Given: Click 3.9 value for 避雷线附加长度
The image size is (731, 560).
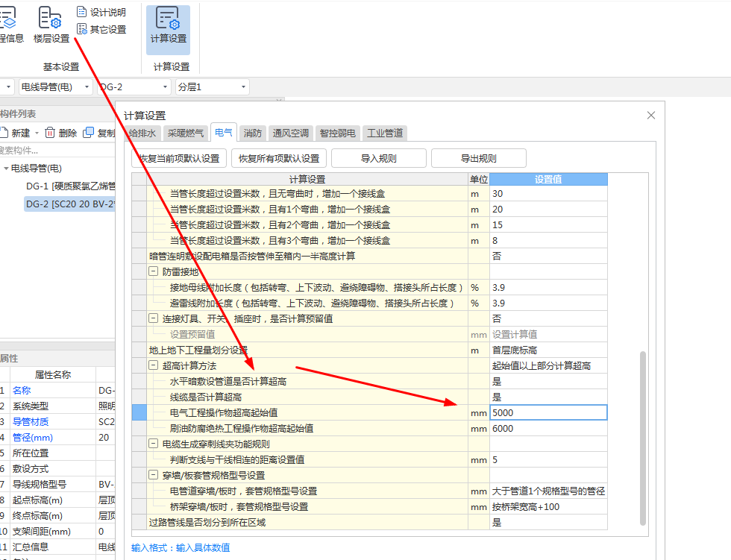Looking at the screenshot, I should coord(548,303).
